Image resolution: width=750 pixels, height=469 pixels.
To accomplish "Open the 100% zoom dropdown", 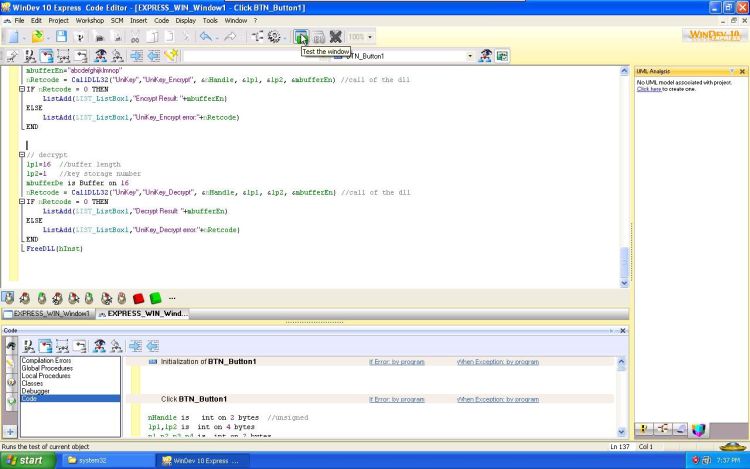I will tap(370, 37).
